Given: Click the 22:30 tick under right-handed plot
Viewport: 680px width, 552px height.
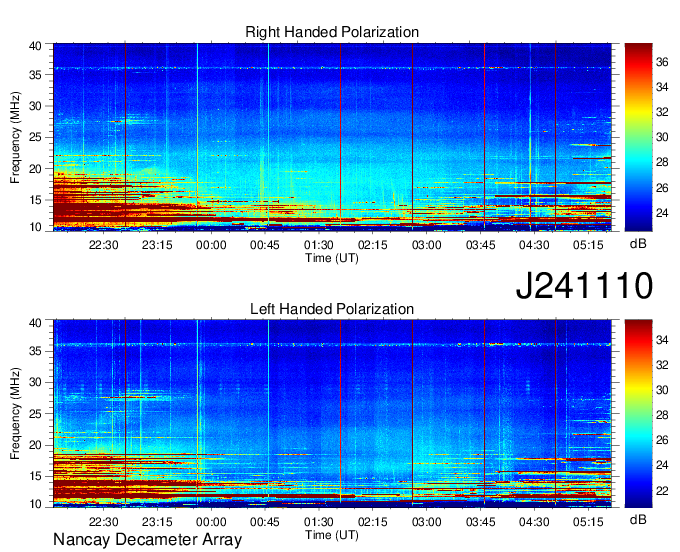Looking at the screenshot, I should (103, 245).
